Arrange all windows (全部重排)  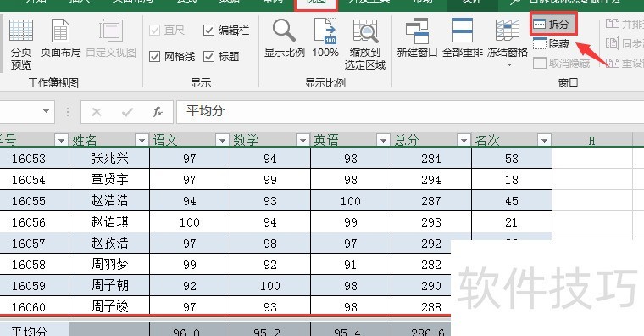point(463,39)
